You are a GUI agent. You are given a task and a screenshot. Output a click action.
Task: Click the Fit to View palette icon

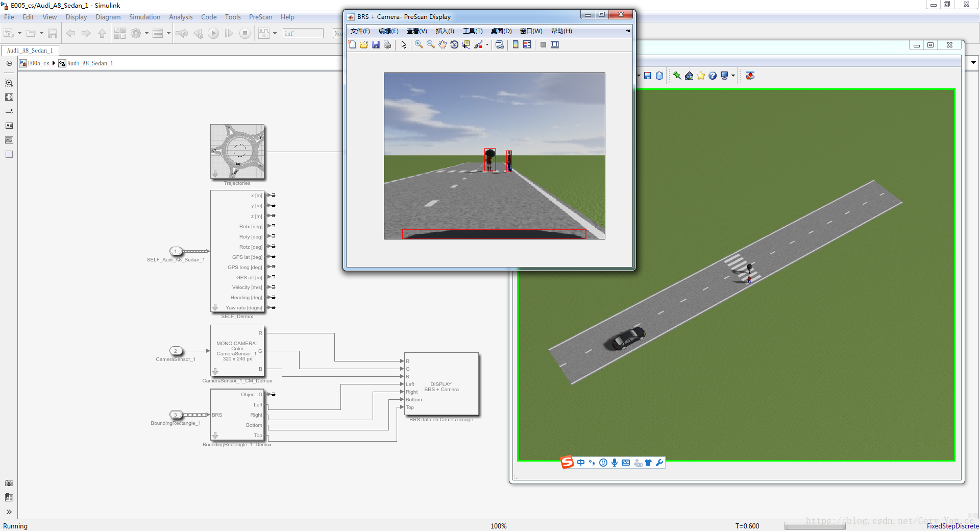9,97
